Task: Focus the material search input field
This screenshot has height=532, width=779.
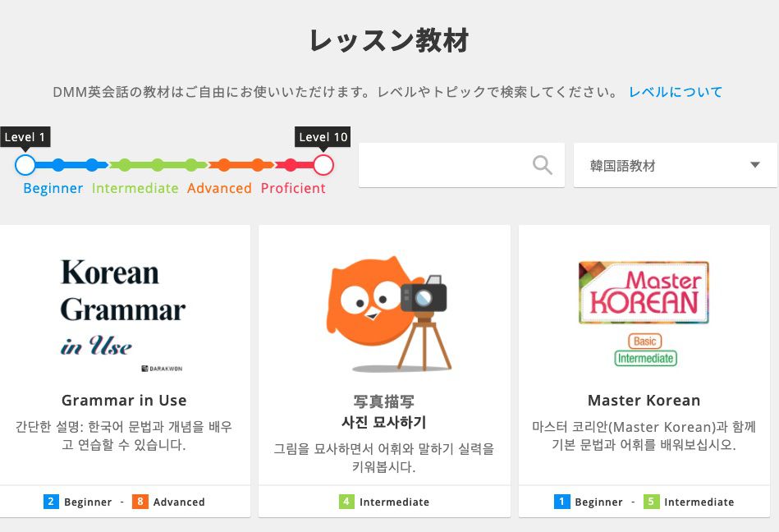Action: (461, 165)
